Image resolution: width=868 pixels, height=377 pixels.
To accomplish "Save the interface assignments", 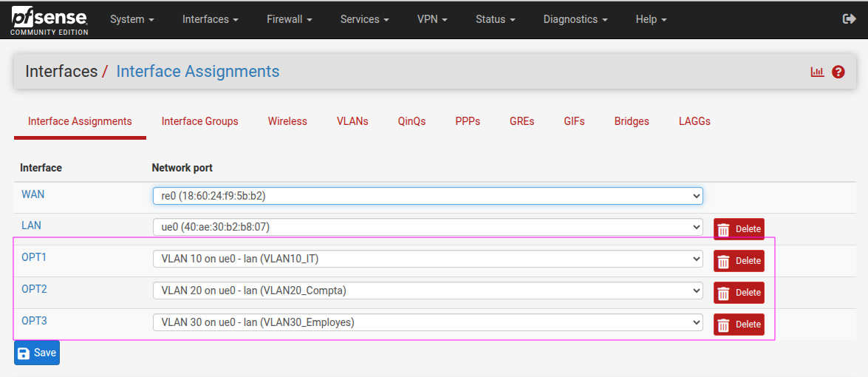I will point(36,353).
